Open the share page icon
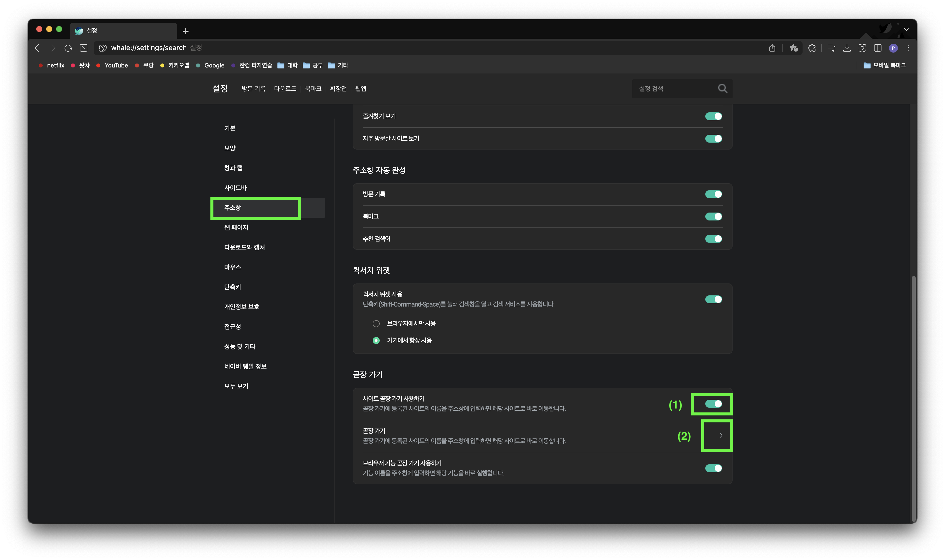945x560 pixels. (772, 48)
